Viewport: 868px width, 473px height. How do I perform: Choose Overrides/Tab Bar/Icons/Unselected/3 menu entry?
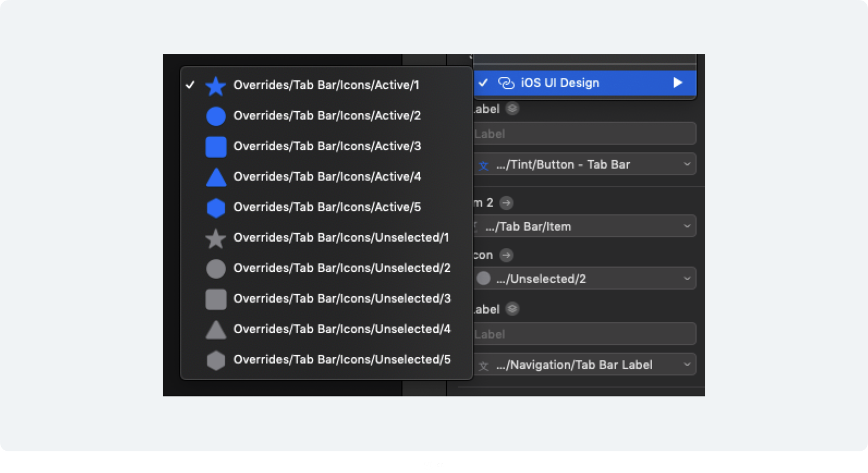pos(342,298)
